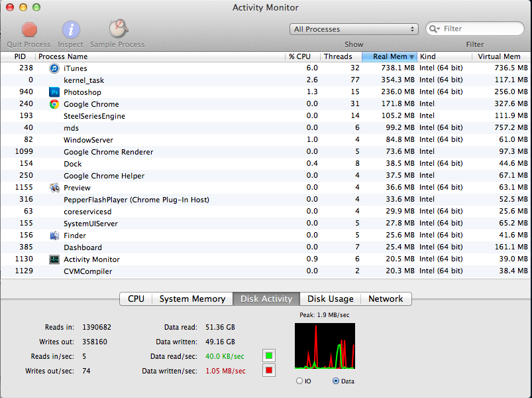Screen dimensions: 532x398
Task: Select the iTunes app icon in the list
Action: pos(54,68)
